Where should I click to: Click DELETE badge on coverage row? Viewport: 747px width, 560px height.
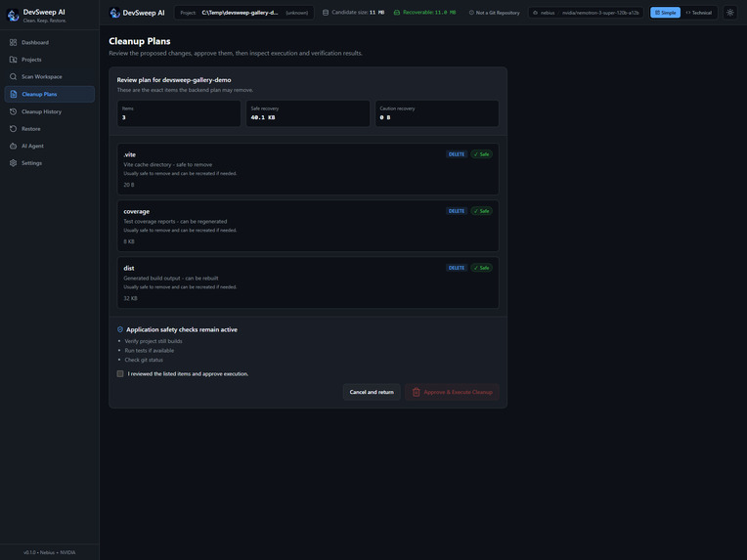pos(457,211)
